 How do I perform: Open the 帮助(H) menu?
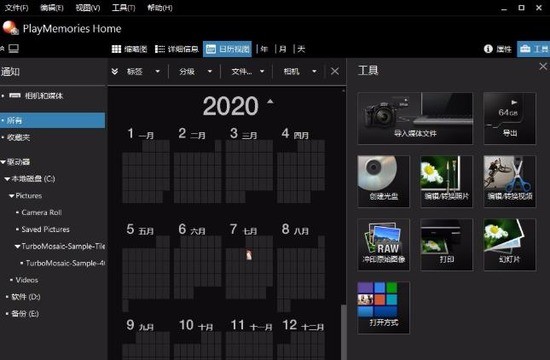pos(160,8)
